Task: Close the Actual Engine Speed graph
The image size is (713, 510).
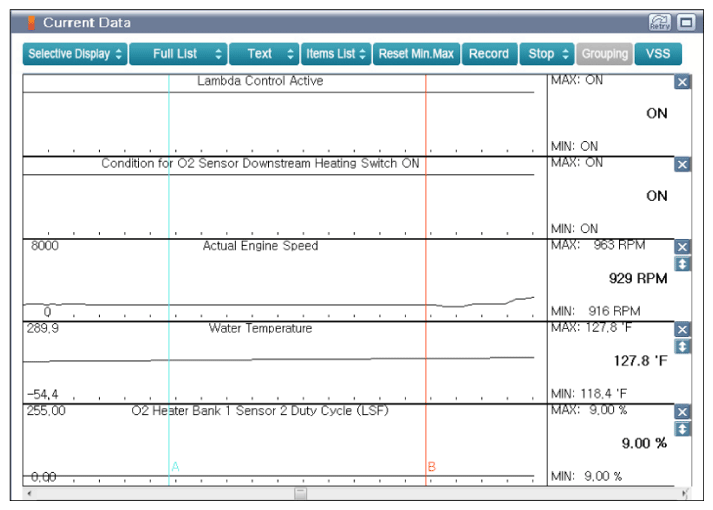Action: coord(682,247)
